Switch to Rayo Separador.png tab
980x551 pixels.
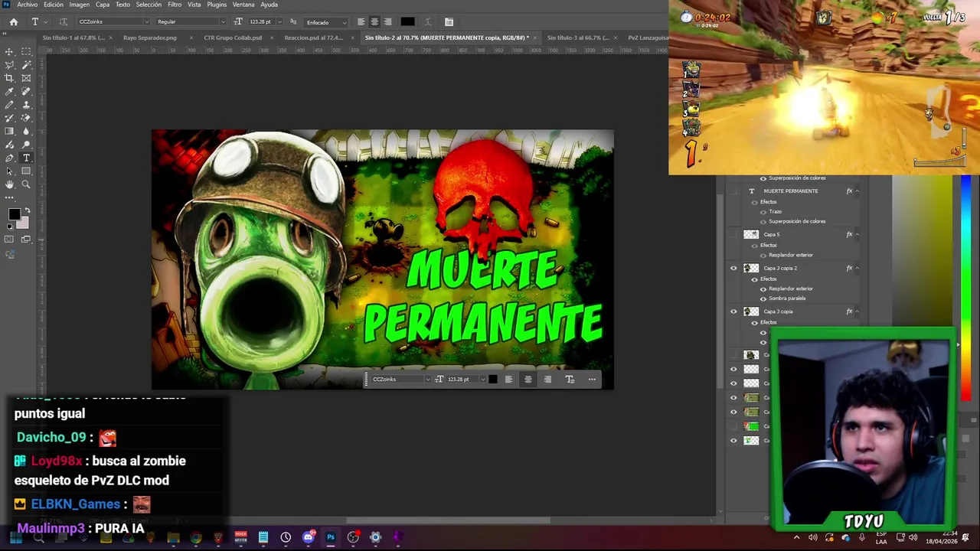pos(150,37)
